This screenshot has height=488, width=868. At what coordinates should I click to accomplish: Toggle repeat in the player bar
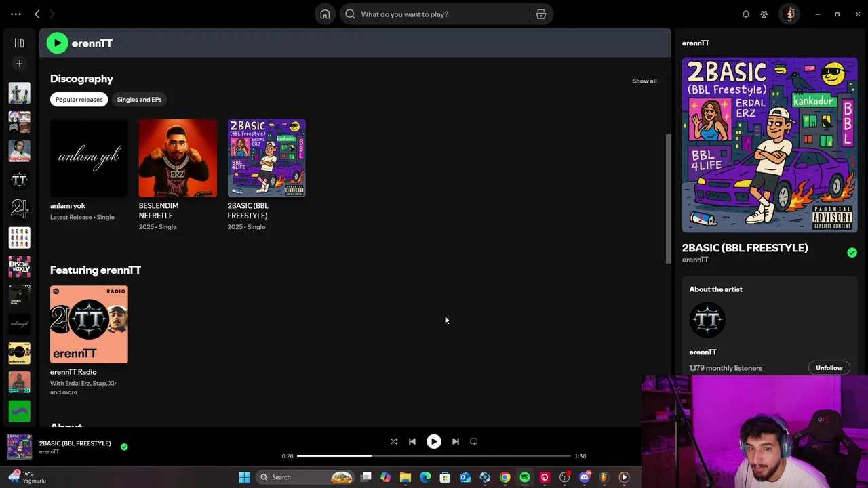(474, 441)
